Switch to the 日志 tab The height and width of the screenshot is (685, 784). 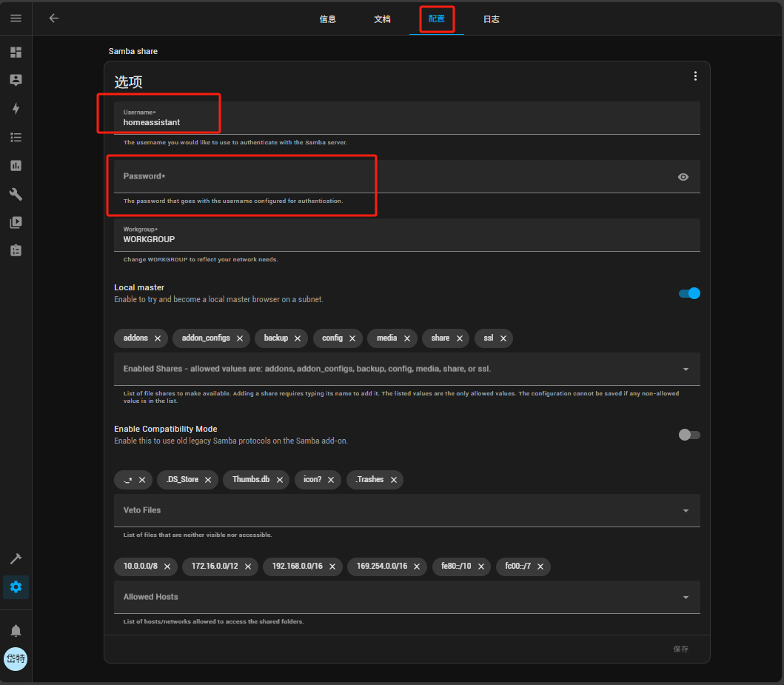pos(491,19)
